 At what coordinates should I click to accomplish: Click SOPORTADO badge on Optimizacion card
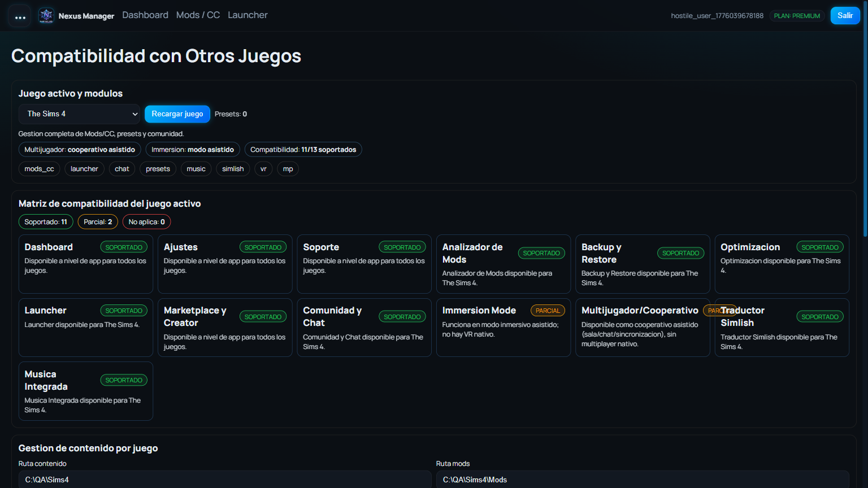tap(820, 247)
